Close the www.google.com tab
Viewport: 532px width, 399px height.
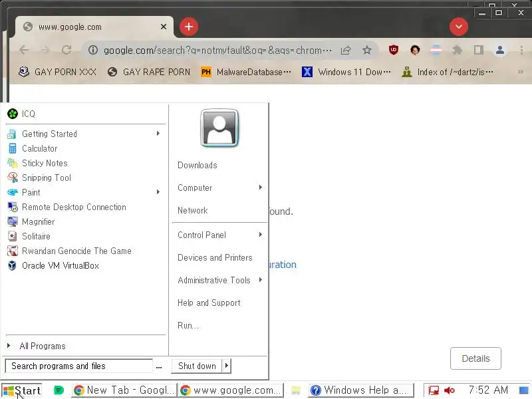pos(164,27)
